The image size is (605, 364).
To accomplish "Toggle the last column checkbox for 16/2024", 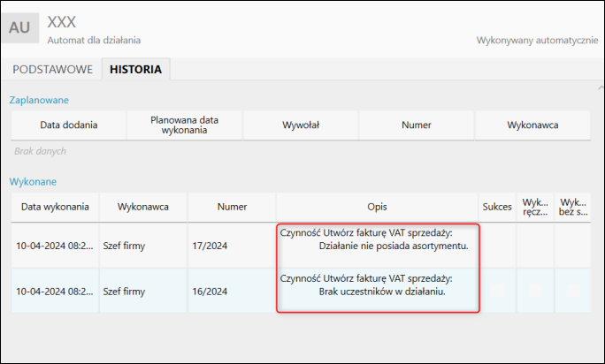I will (573, 290).
